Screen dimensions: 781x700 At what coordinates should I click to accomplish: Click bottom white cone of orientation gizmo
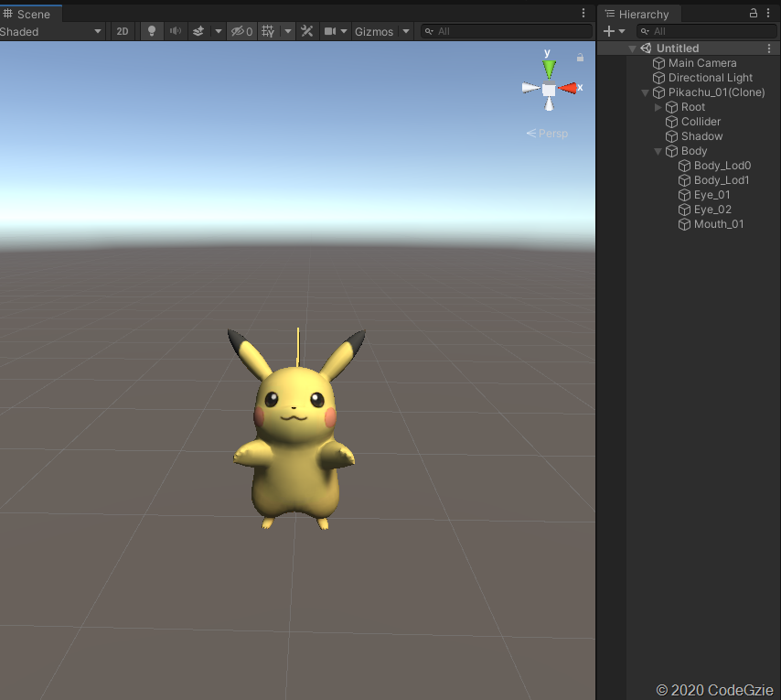point(549,103)
